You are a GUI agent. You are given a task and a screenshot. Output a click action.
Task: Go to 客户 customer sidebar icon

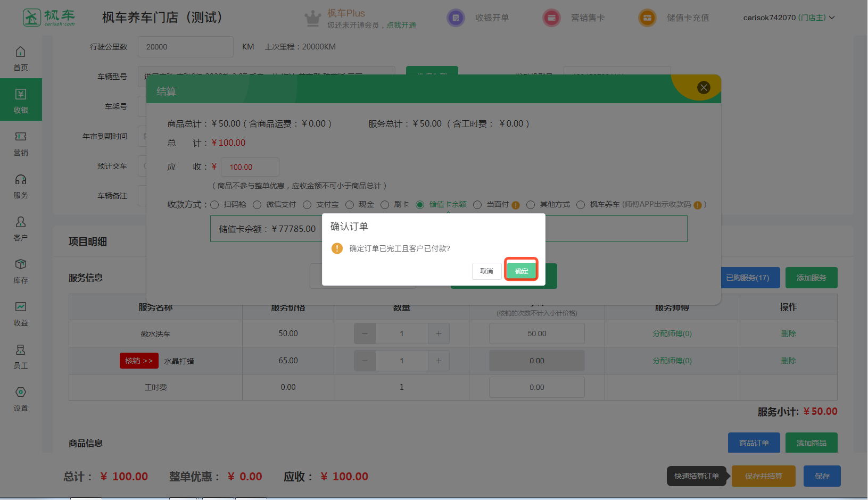[21, 228]
